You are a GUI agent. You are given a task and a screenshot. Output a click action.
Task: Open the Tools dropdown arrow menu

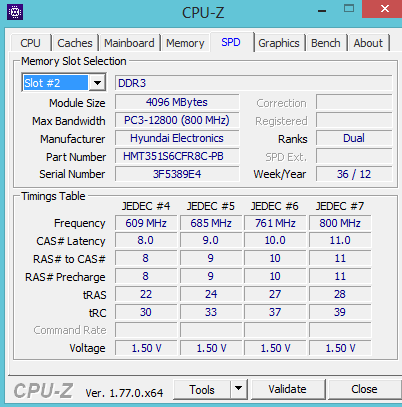(239, 389)
